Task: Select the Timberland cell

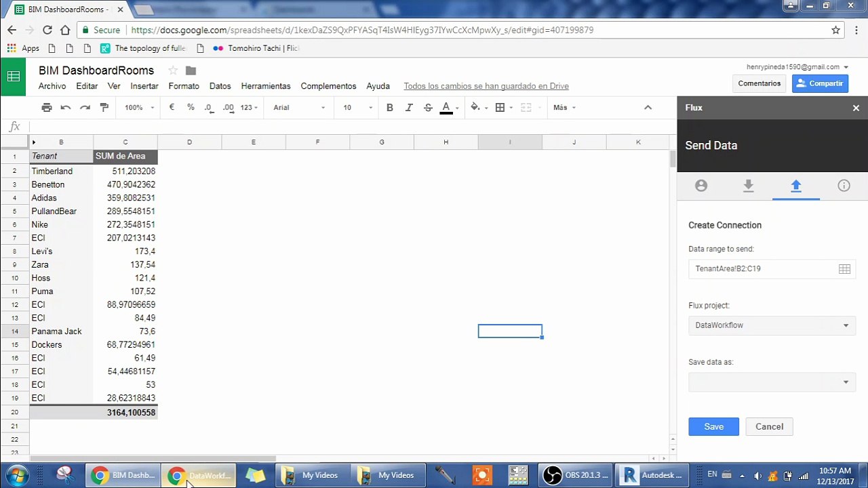Action: pos(61,171)
